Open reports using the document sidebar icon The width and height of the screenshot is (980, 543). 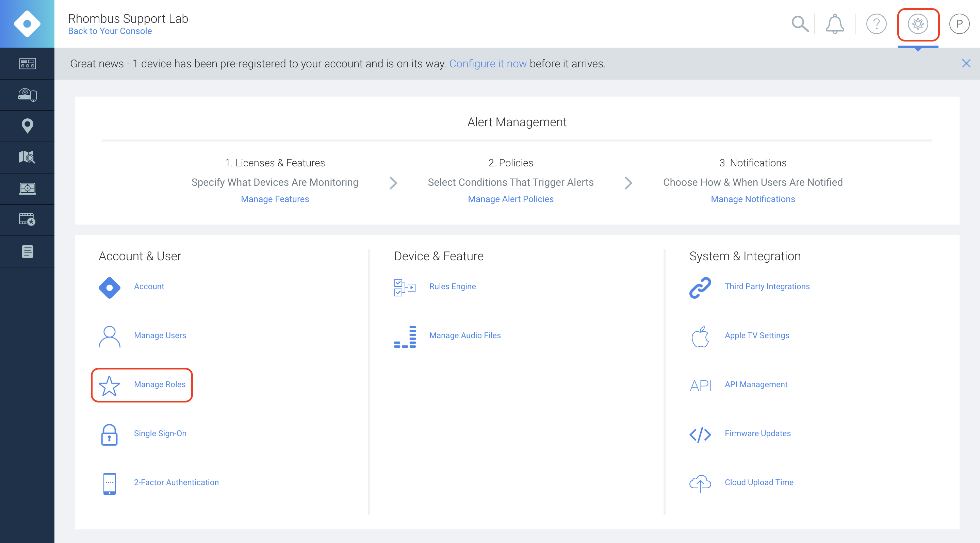click(x=27, y=251)
